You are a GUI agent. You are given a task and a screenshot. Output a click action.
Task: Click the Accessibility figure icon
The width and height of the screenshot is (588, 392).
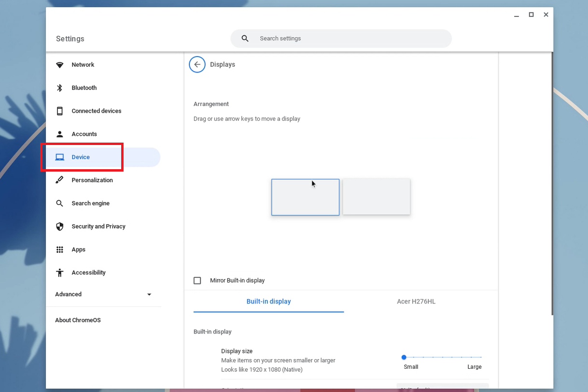(x=60, y=273)
